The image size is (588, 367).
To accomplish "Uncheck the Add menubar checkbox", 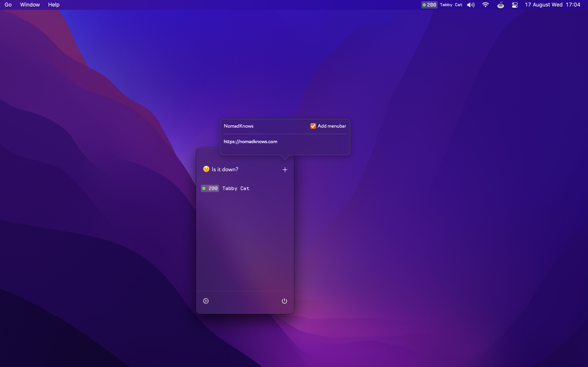I will pyautogui.click(x=313, y=126).
